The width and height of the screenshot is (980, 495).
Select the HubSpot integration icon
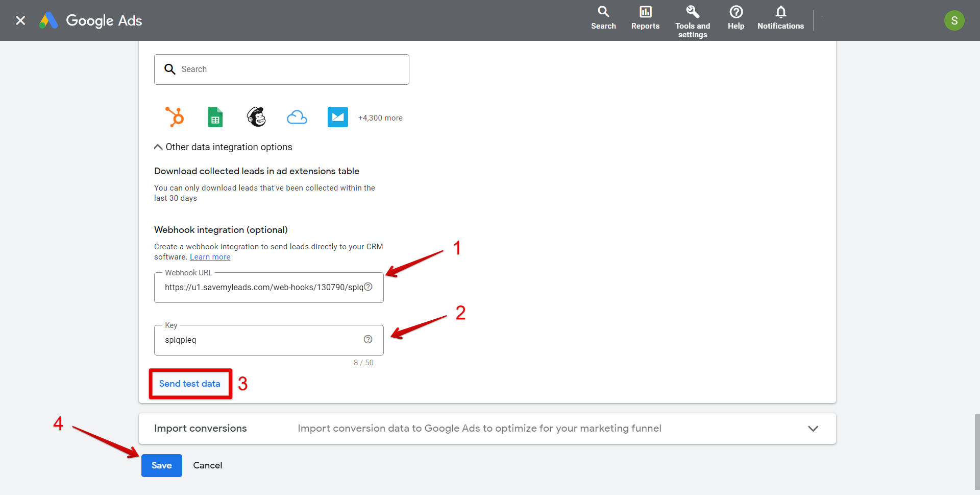[x=175, y=117]
